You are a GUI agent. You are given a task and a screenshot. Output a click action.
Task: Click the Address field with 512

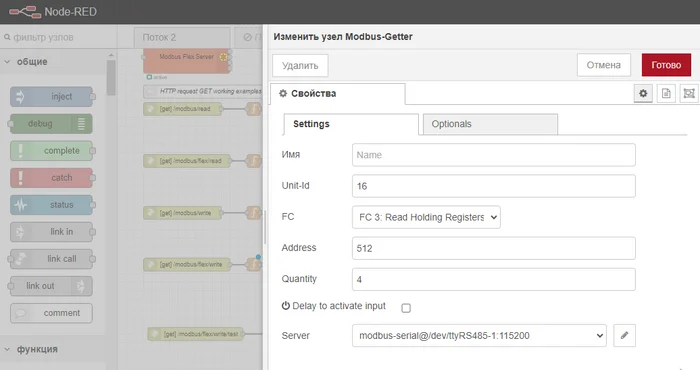[x=494, y=248]
